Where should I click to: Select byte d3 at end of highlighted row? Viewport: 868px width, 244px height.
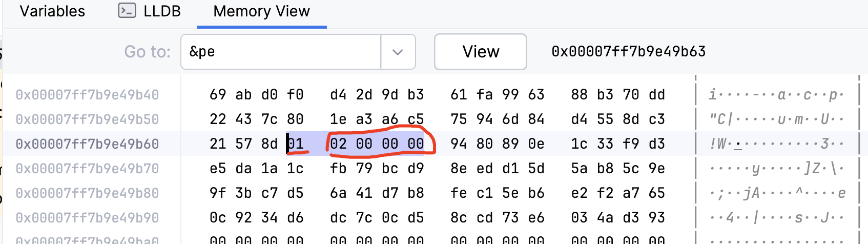click(656, 144)
